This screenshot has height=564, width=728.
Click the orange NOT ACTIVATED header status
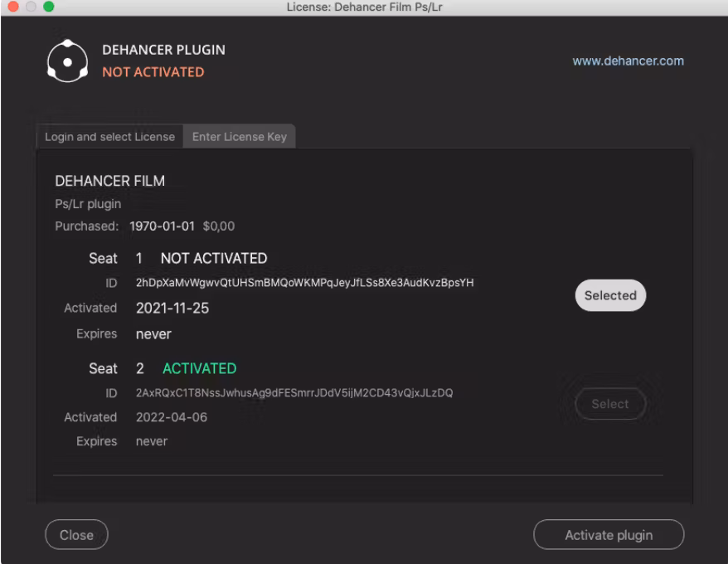[153, 72]
